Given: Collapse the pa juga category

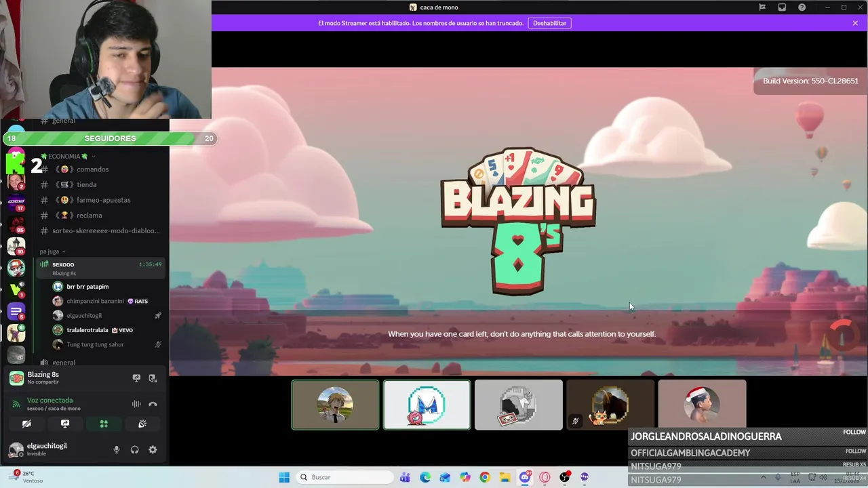Looking at the screenshot, I should point(52,251).
